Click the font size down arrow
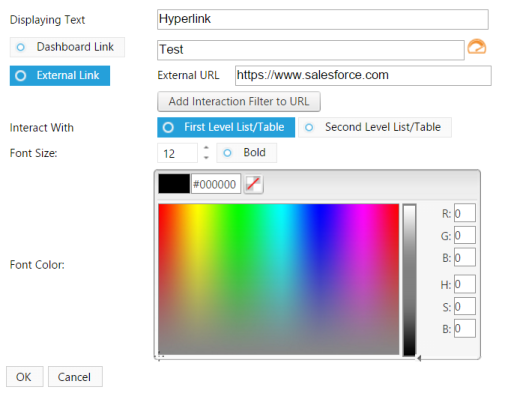Viewport: 516px width, 402px height. click(206, 157)
